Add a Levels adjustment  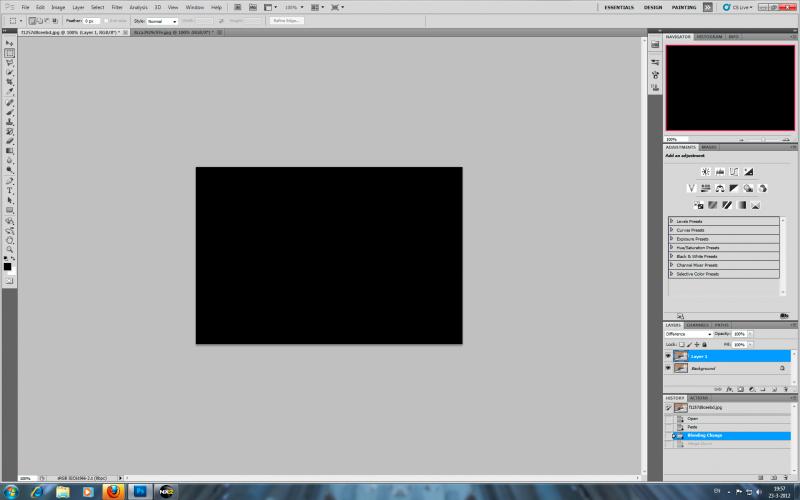point(719,172)
